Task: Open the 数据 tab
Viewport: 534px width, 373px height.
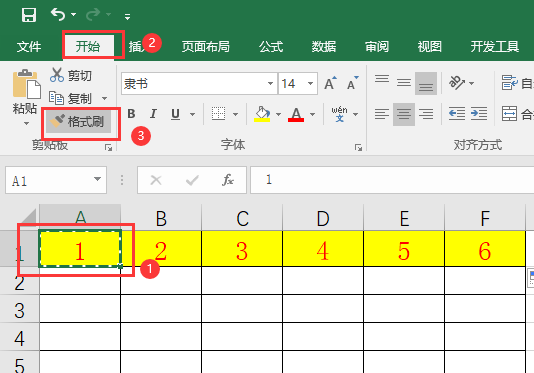Action: 324,47
